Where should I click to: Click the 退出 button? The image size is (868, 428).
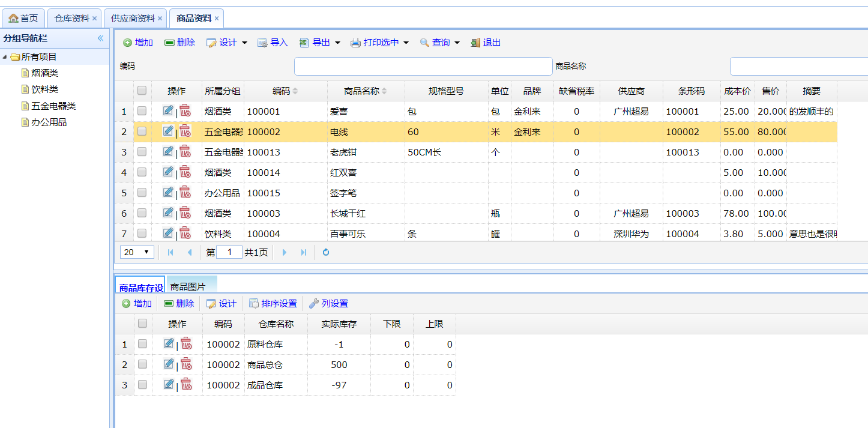(486, 43)
